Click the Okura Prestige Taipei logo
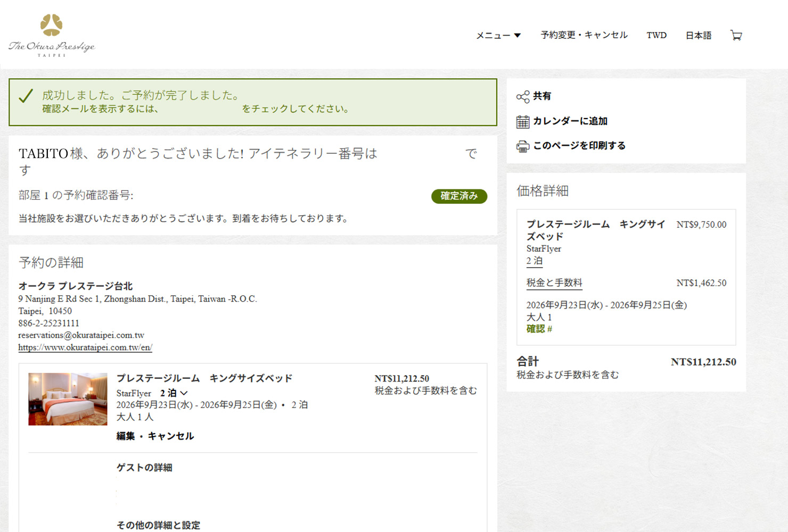 point(52,35)
